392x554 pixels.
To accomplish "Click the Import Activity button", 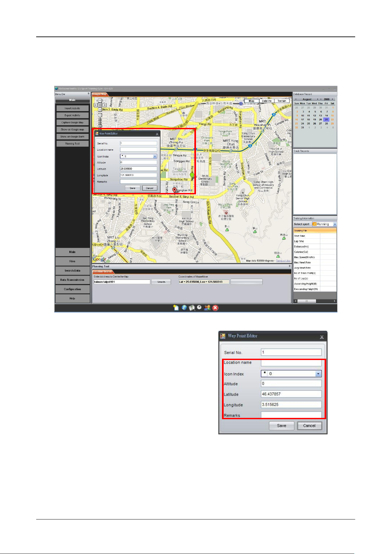I will pos(72,108).
